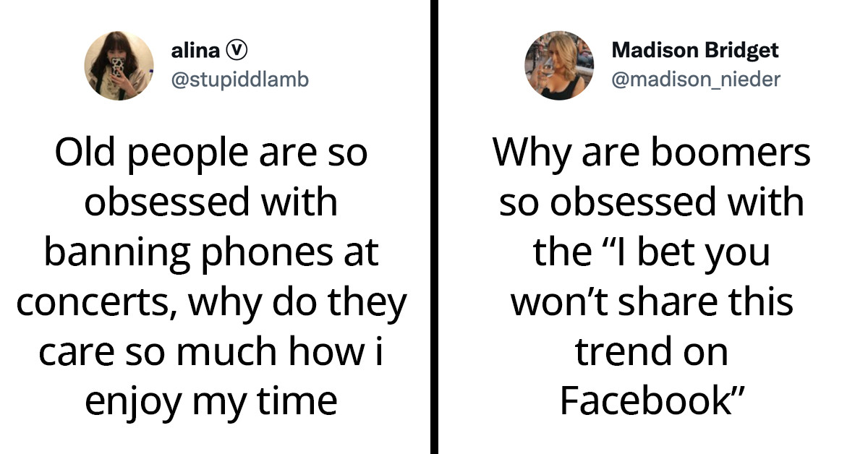Click the "enjoy my time" line
Viewport: 868px width, 454px height.
pyautogui.click(x=211, y=401)
